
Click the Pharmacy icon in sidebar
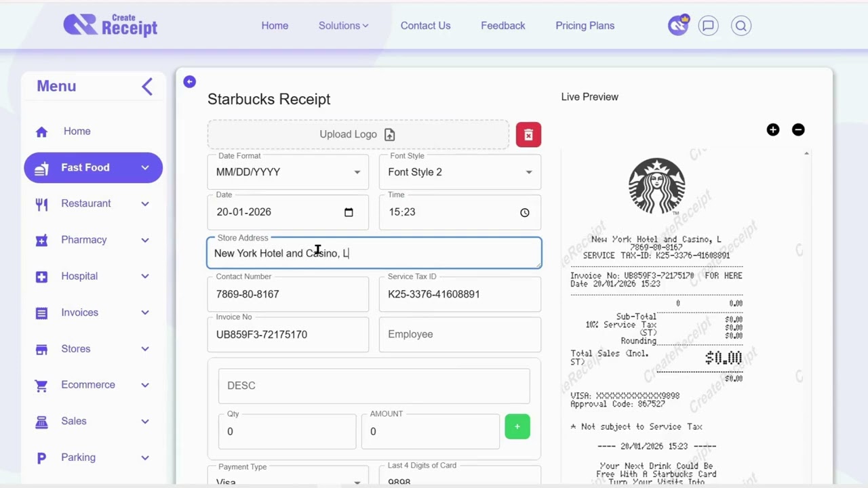[41, 240]
